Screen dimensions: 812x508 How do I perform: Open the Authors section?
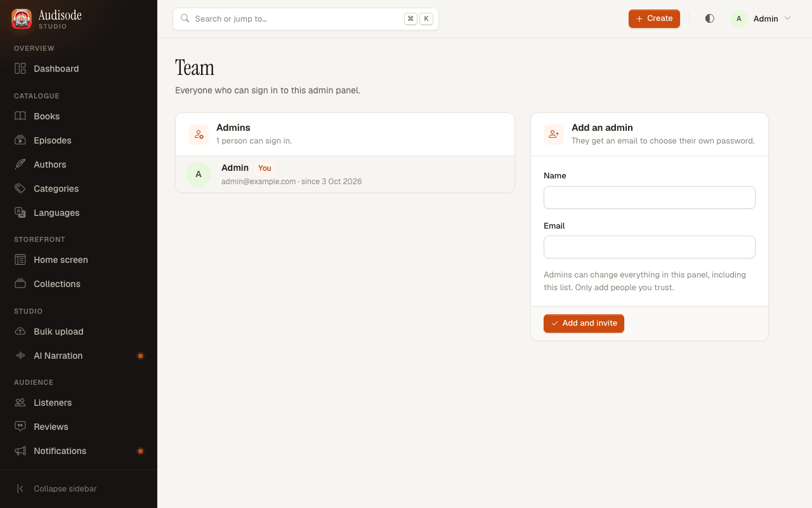(79, 164)
